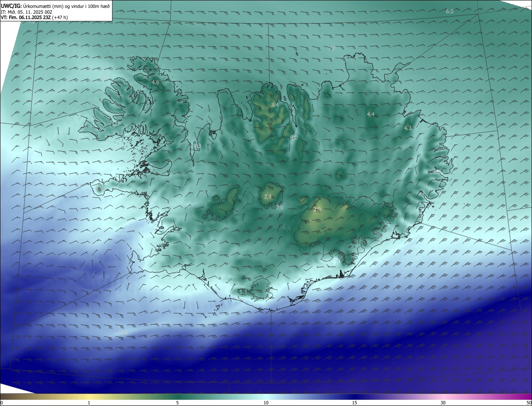Click the 8.3 value label in west Iceland
This screenshot has height=406, width=532.
click(x=197, y=146)
